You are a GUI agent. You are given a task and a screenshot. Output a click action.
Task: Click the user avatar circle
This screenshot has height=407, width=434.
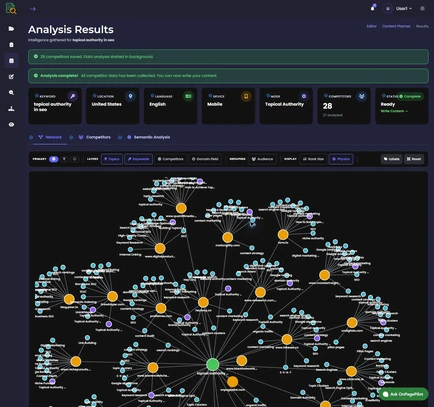[x=388, y=9]
